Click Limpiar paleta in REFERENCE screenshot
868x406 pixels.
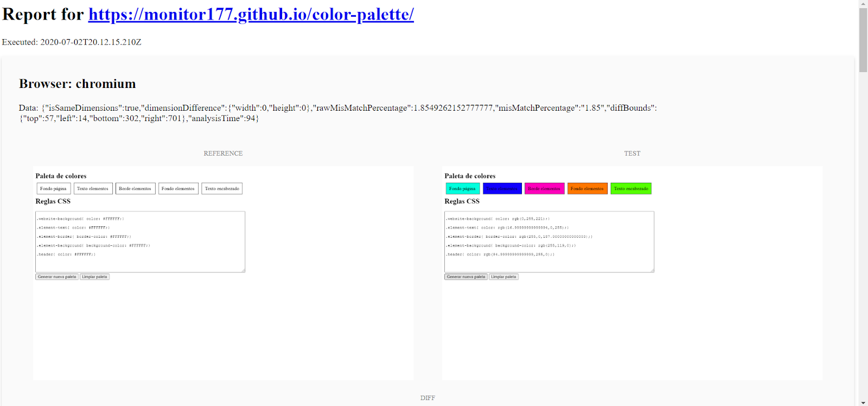(x=94, y=277)
